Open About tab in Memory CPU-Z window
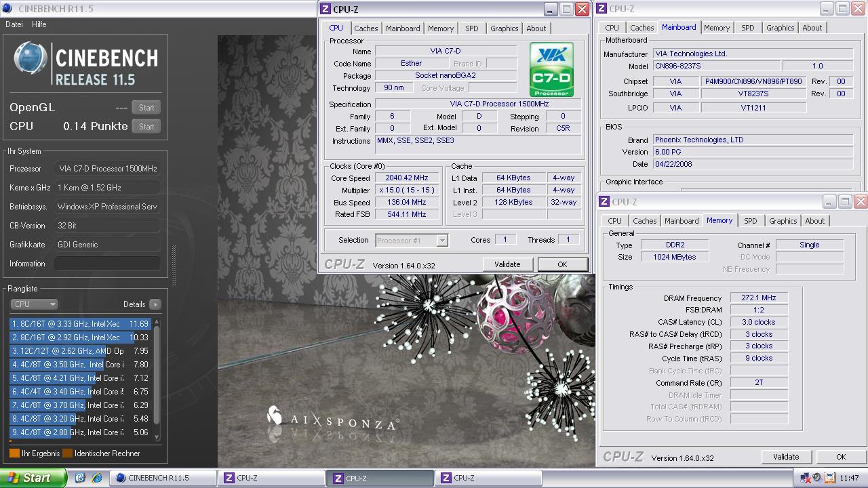The height and width of the screenshot is (488, 868). (815, 221)
